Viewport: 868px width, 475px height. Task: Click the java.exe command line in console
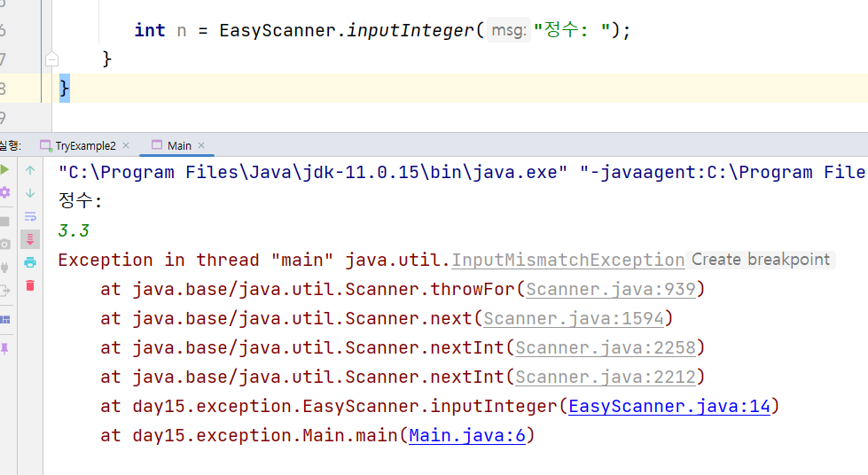point(462,172)
